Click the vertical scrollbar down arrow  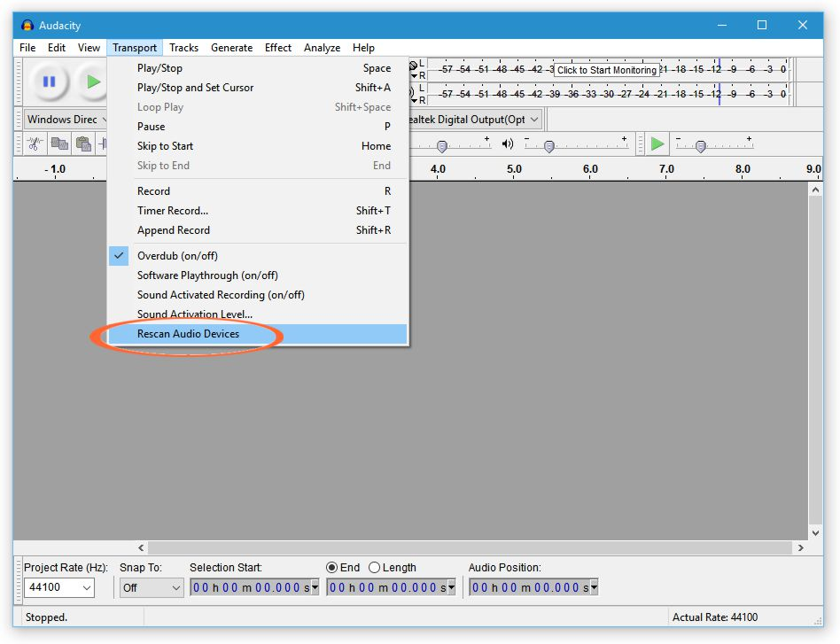tap(815, 533)
